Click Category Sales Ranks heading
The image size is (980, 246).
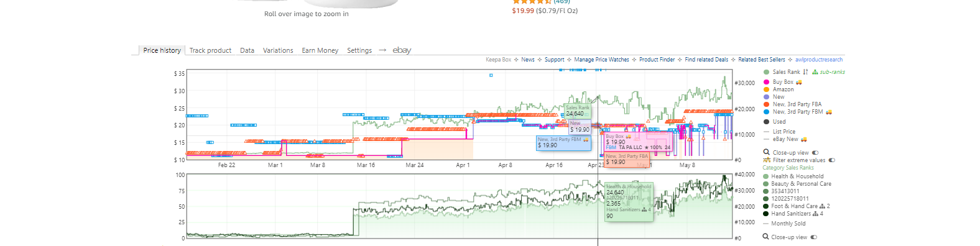(788, 168)
